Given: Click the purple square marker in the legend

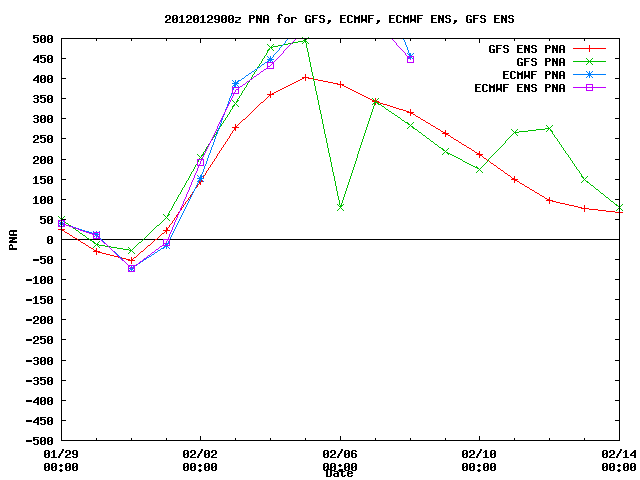Looking at the screenshot, I should point(589,87).
